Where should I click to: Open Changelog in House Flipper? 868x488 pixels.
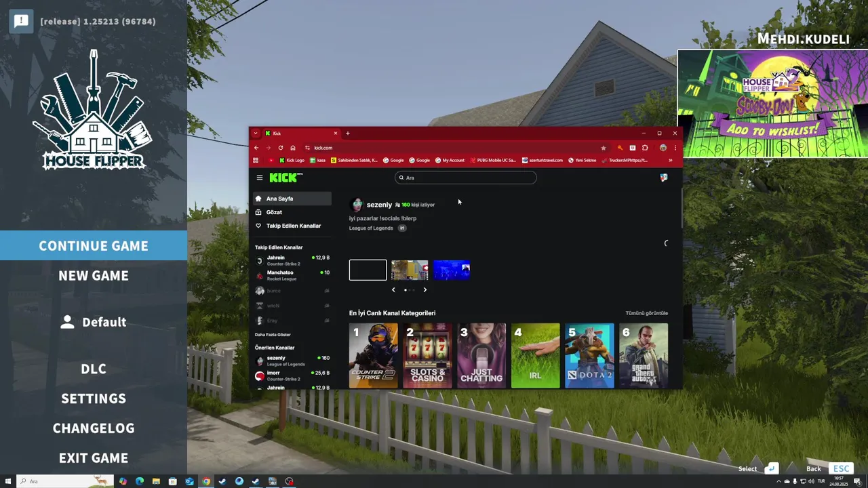tap(94, 428)
